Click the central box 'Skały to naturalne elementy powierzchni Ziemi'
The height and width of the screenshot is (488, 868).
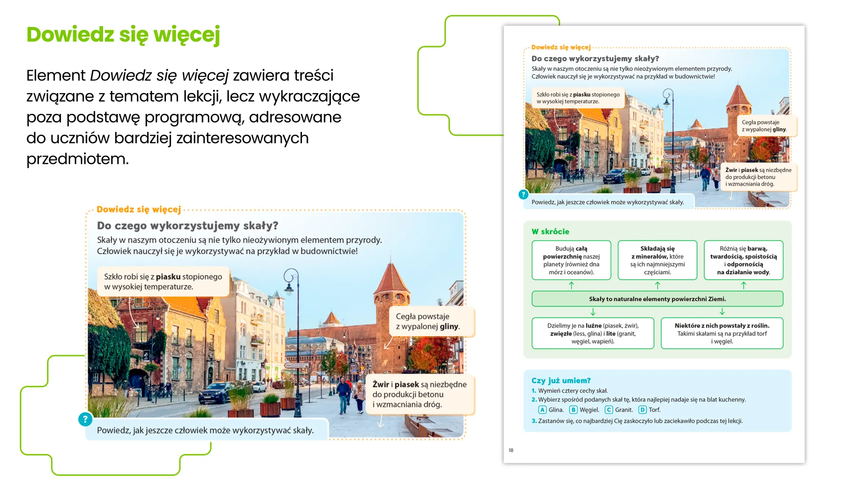coord(657,299)
